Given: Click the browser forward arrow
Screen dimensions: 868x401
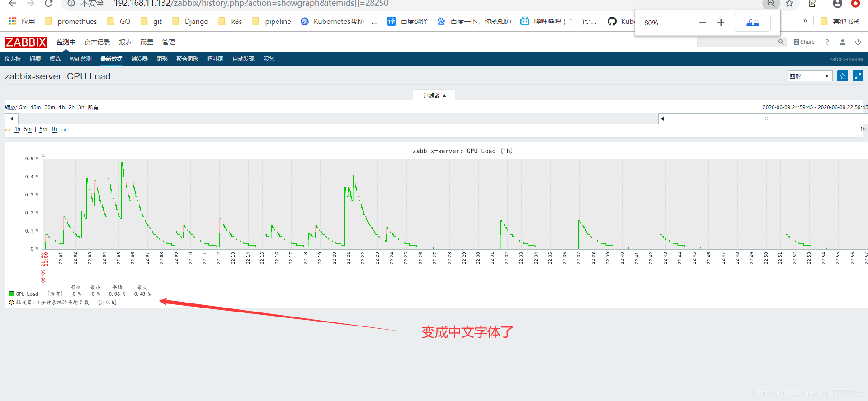Looking at the screenshot, I should point(30,4).
